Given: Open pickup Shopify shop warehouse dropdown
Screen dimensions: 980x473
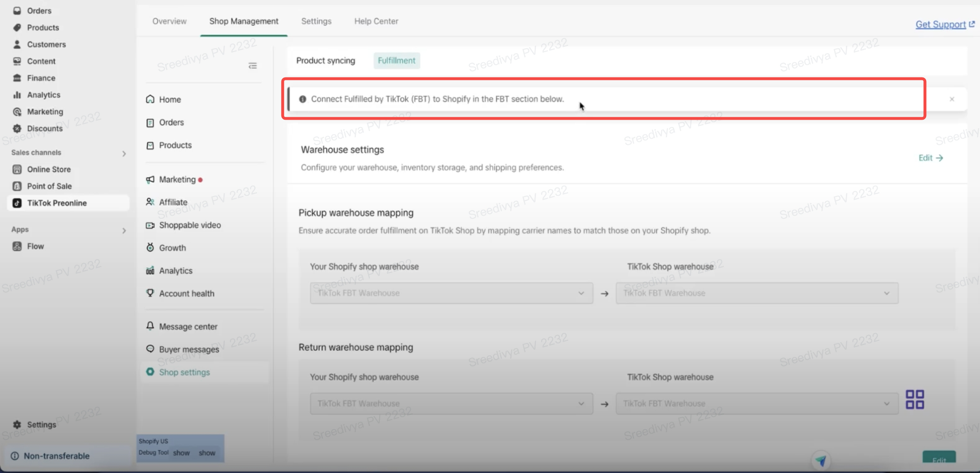Looking at the screenshot, I should 451,293.
